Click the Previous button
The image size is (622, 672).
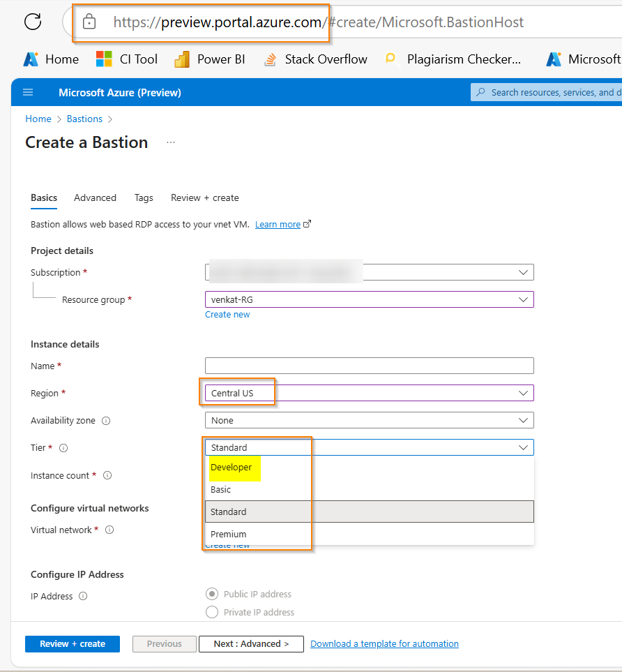[x=165, y=643]
